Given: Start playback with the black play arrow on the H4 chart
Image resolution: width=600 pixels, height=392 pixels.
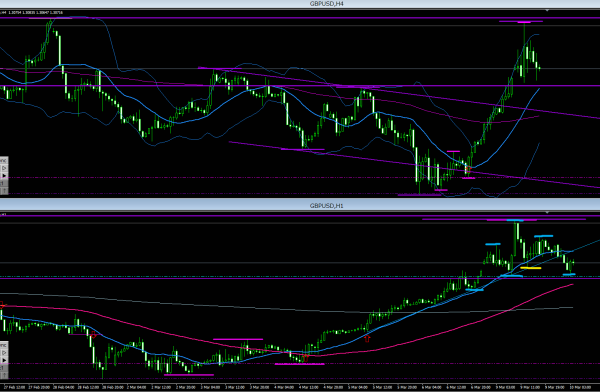Looking at the screenshot, I should pos(5,175).
